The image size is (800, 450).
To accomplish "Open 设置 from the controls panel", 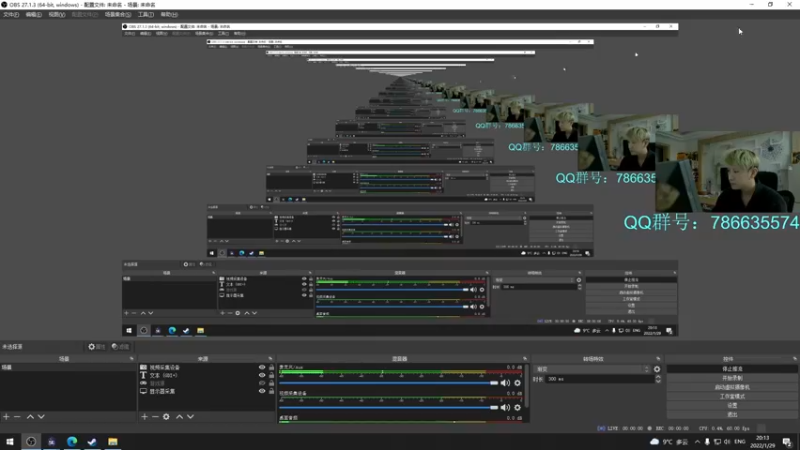I will click(732, 406).
